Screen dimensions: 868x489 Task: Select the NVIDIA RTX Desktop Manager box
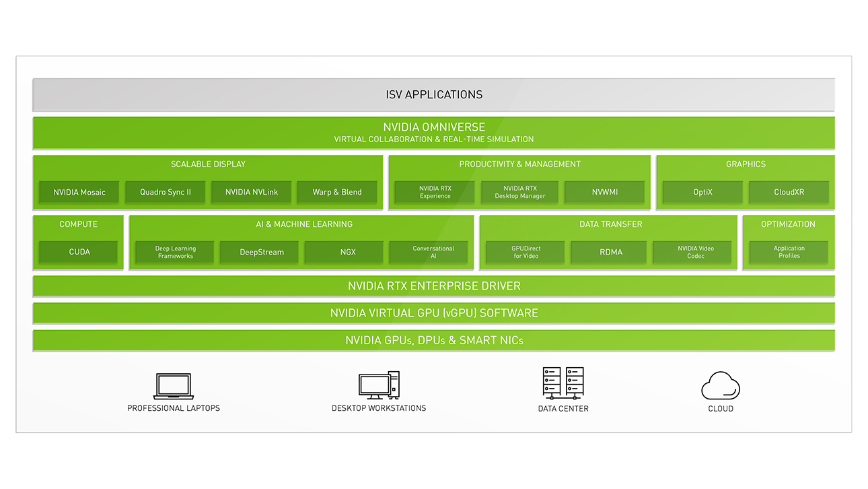tap(520, 192)
